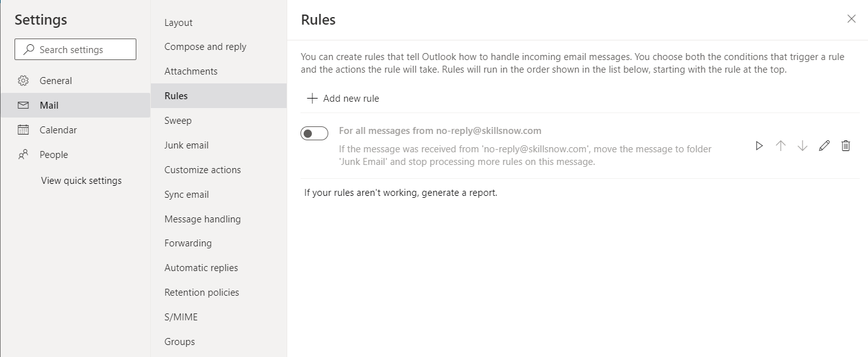
Task: Open the Forwarding settings page
Action: click(188, 243)
